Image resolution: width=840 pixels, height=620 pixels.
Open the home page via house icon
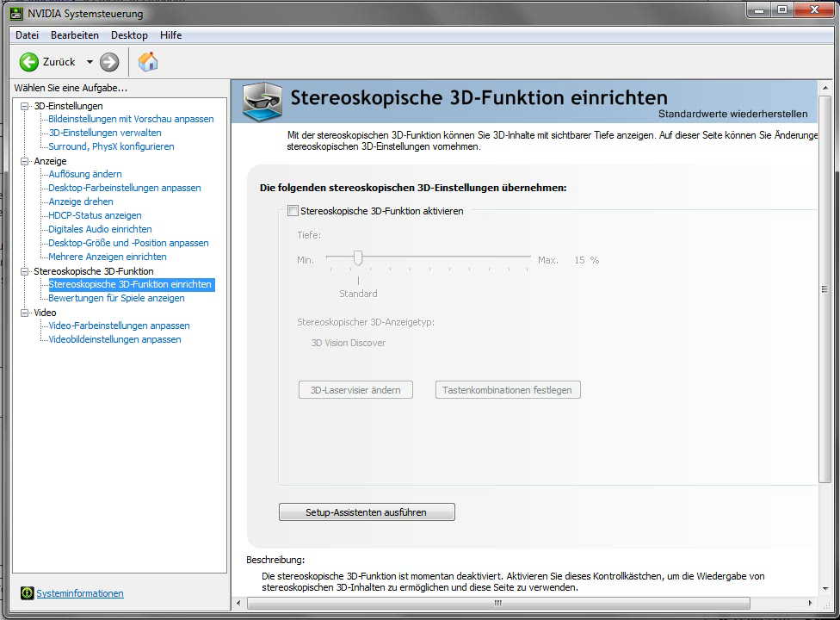tap(148, 62)
